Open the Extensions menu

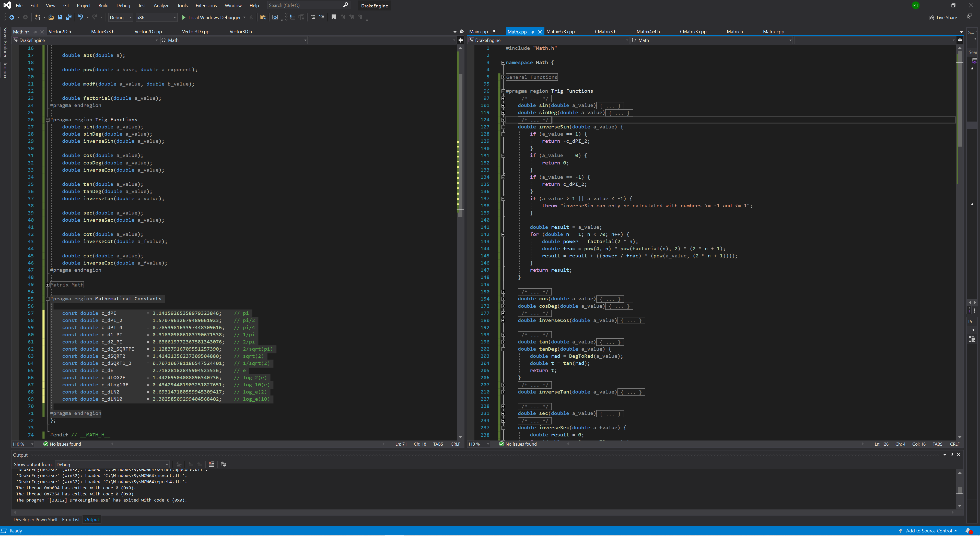pos(206,5)
